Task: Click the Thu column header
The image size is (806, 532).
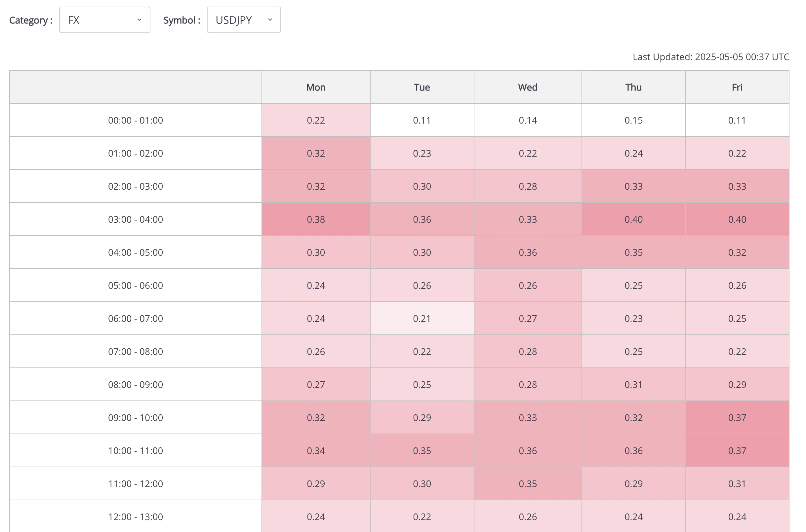Action: coord(633,87)
